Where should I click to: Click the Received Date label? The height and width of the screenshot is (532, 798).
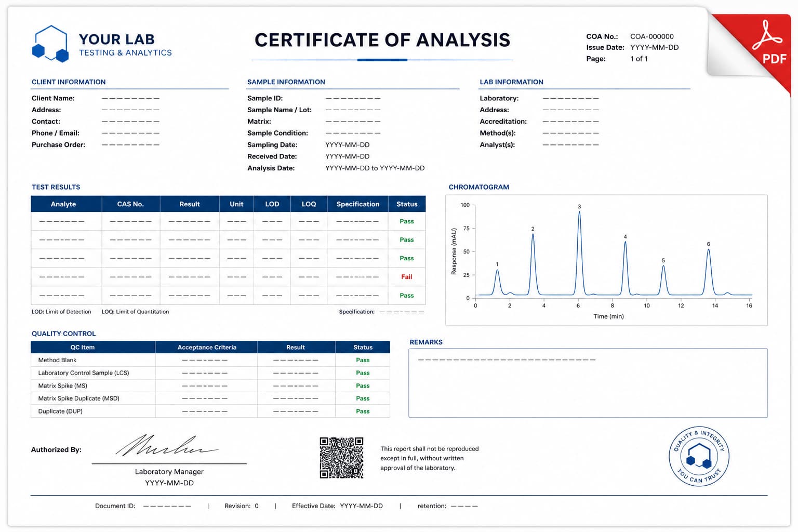click(x=272, y=156)
